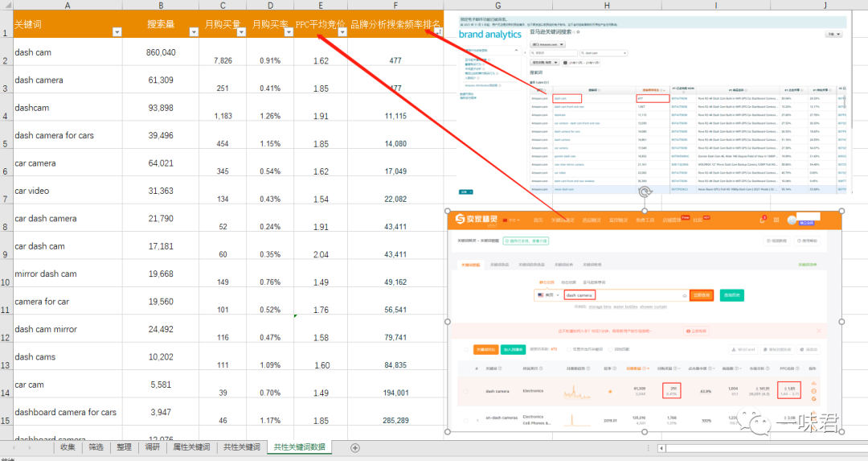This screenshot has width=868, height=461.
Task: Open the filter dropdown for 月购买量 column
Action: 241,32
